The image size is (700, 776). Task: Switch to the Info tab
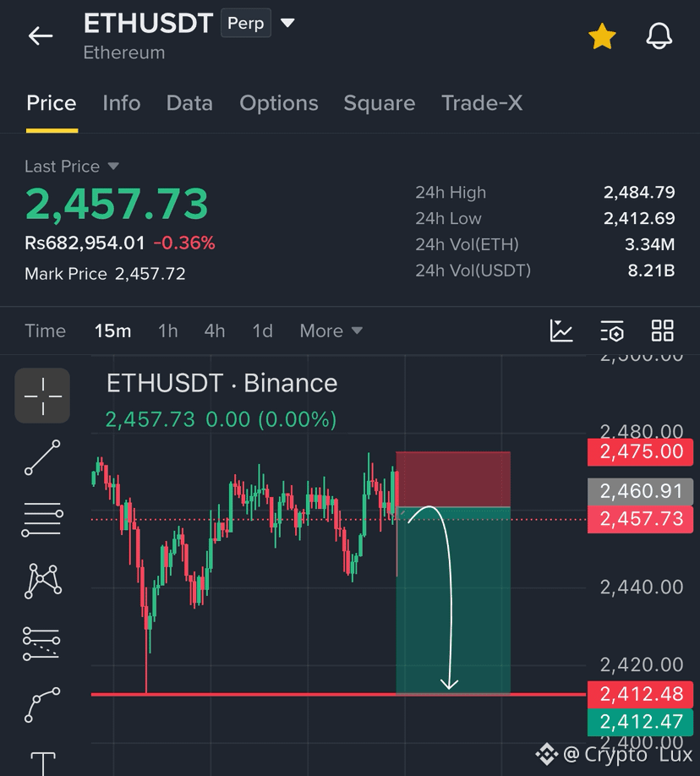pyautogui.click(x=121, y=103)
